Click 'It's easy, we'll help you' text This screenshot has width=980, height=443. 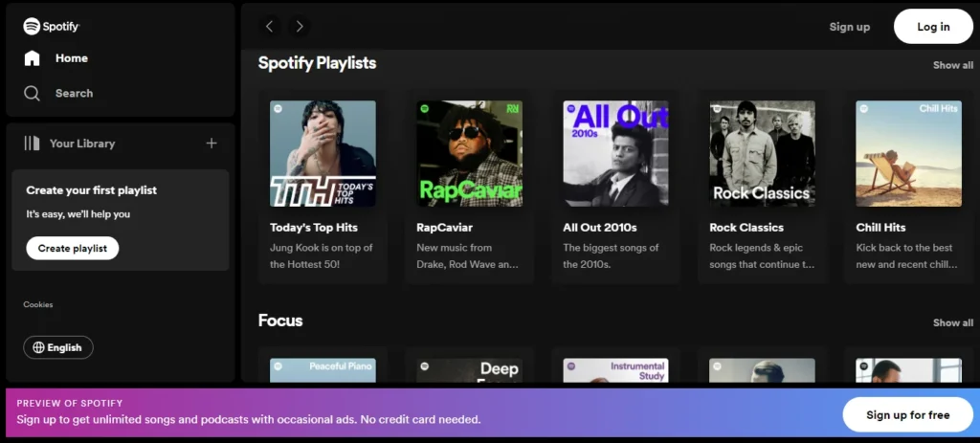(x=78, y=214)
